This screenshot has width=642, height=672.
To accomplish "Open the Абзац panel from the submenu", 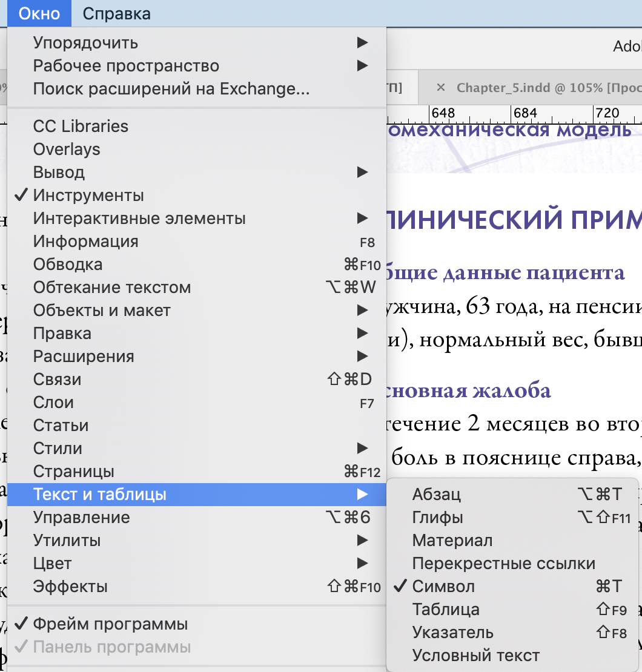I will (x=512, y=494).
